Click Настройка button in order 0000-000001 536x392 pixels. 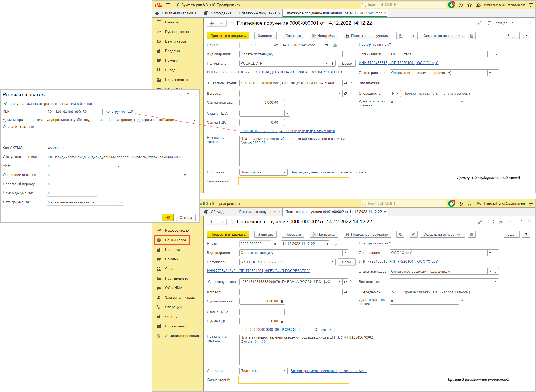[x=324, y=36]
